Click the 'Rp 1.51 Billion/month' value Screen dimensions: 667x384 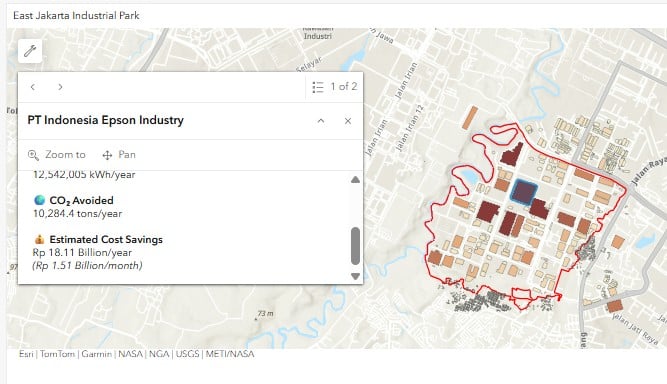point(87,266)
